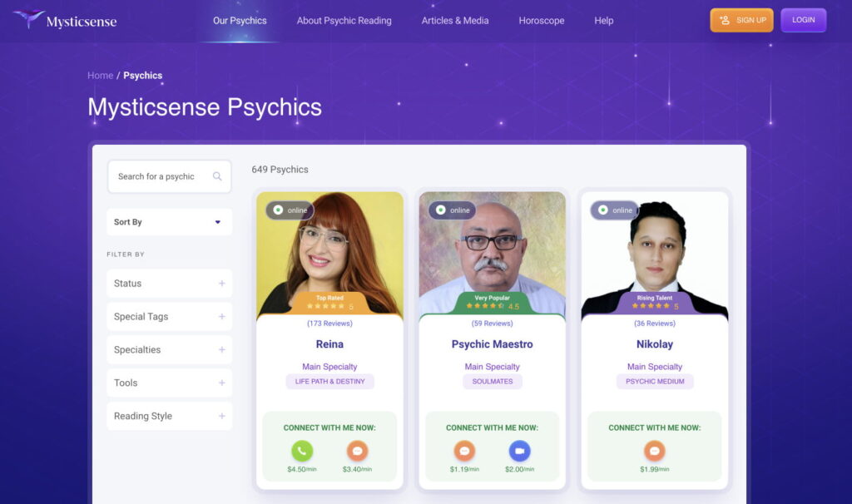Click Nikolay's $1.99/min chat rate
Image resolution: width=852 pixels, height=504 pixels.
pyautogui.click(x=655, y=469)
